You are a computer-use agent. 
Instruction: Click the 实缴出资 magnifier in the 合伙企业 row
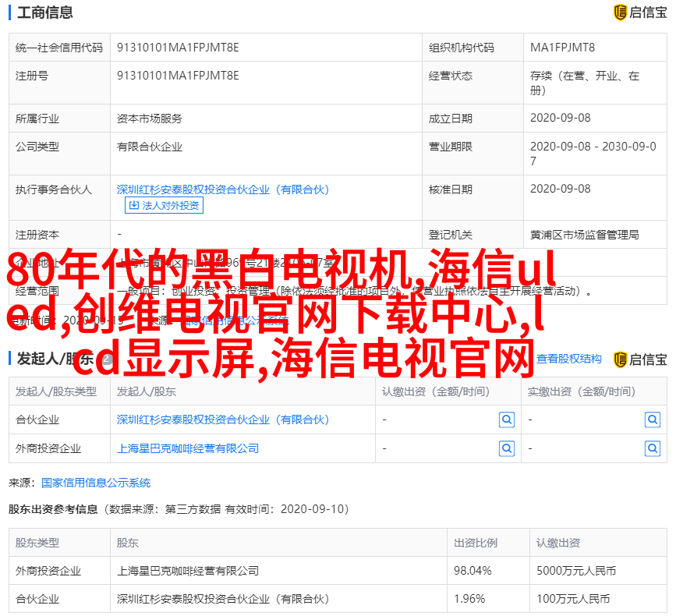653,420
